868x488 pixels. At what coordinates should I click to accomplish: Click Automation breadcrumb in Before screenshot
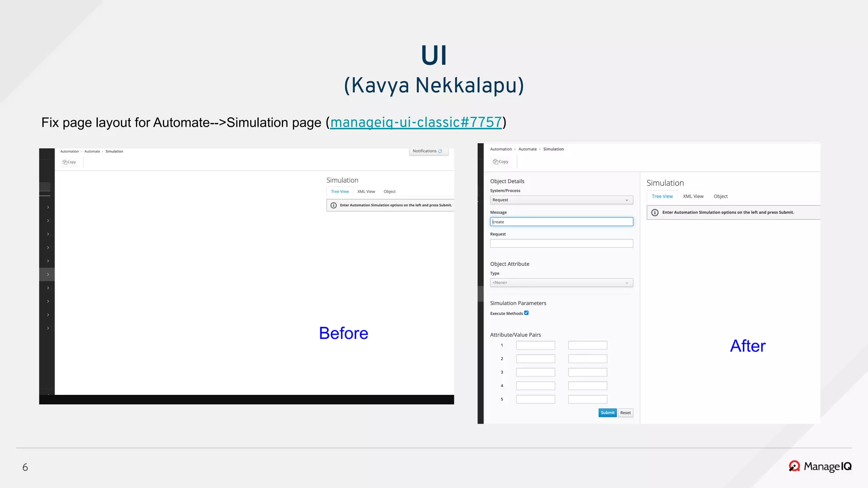tap(70, 152)
